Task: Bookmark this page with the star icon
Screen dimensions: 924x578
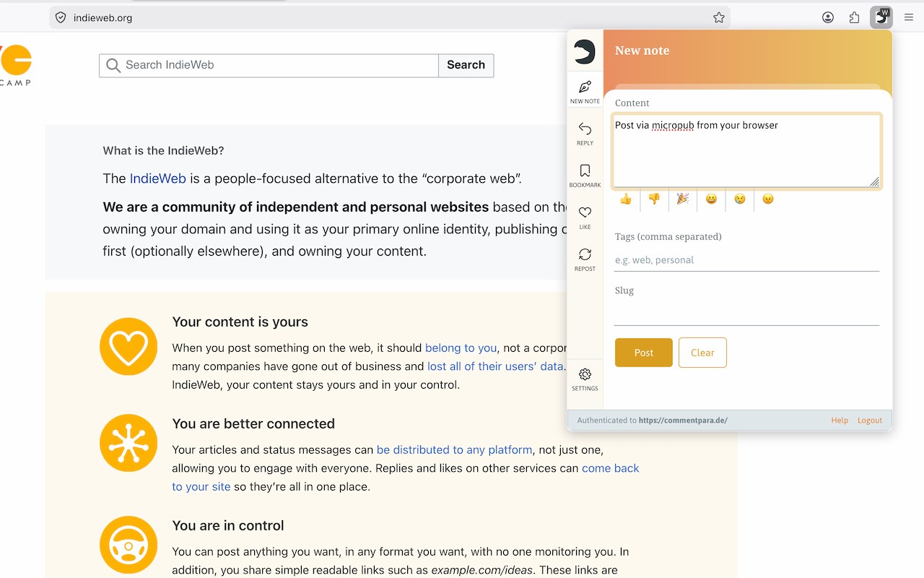Action: point(719,17)
